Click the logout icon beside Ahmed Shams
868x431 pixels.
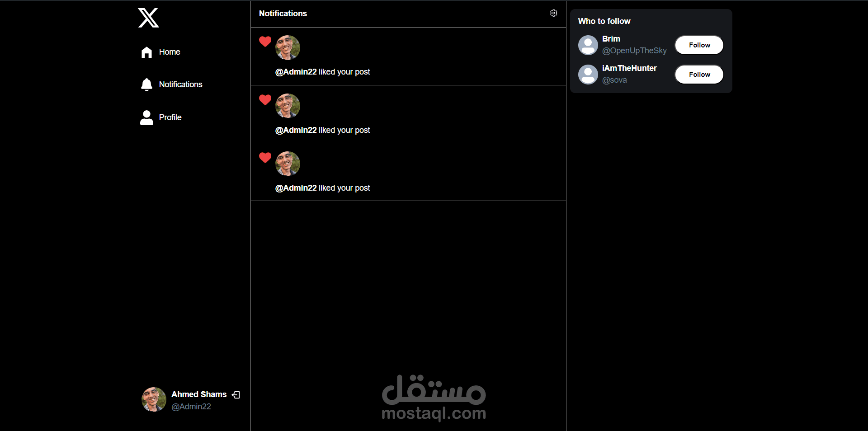pos(236,395)
